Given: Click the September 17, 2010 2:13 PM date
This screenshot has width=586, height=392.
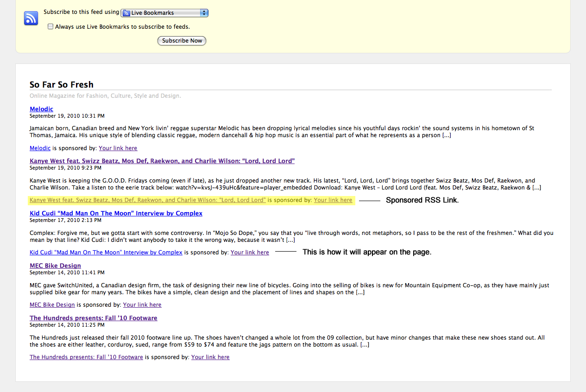Looking at the screenshot, I should point(65,220).
